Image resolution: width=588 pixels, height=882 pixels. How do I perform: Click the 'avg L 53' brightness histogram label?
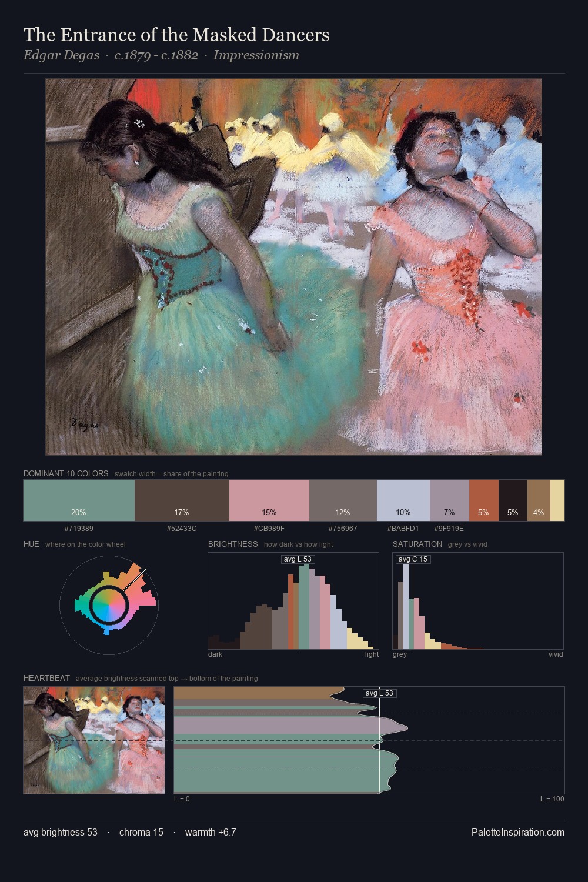[298, 559]
